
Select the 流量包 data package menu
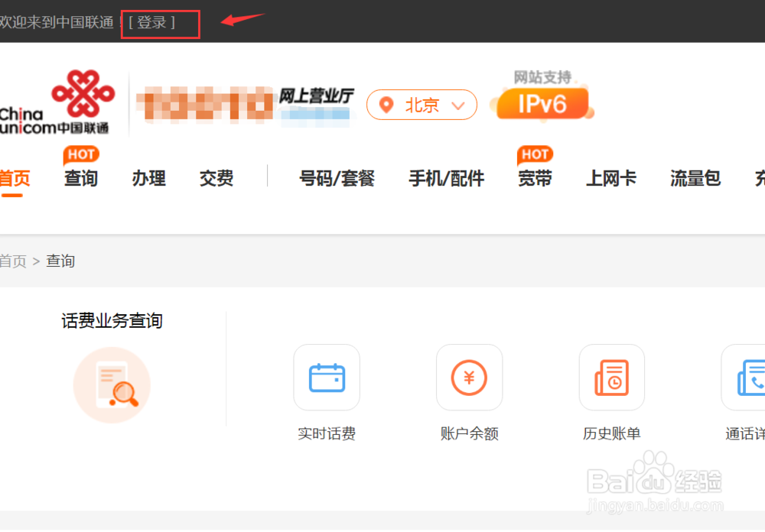click(694, 179)
